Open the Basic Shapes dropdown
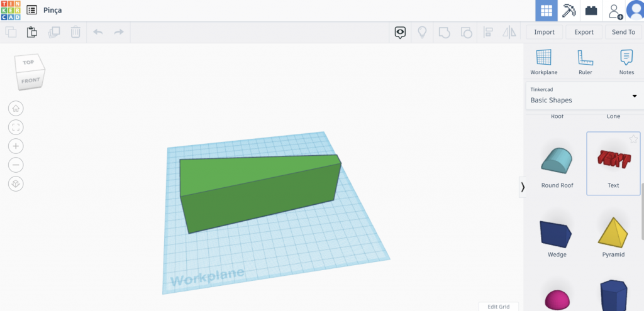644x311 pixels. point(584,95)
